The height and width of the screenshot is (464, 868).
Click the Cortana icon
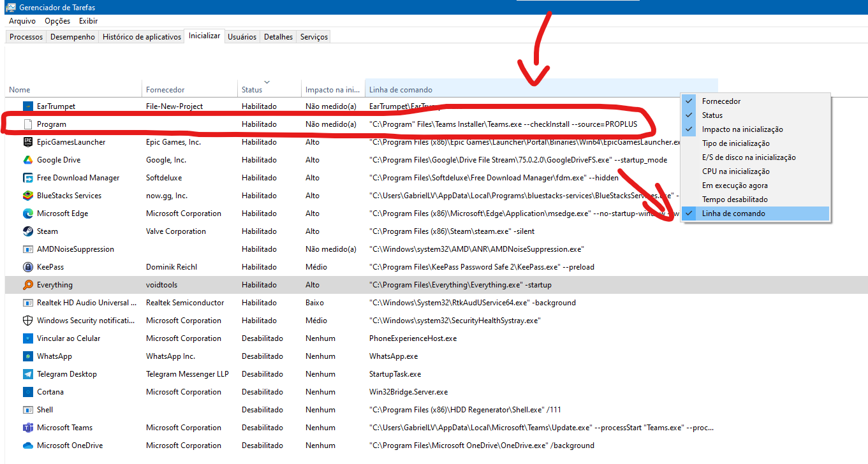[x=27, y=392]
